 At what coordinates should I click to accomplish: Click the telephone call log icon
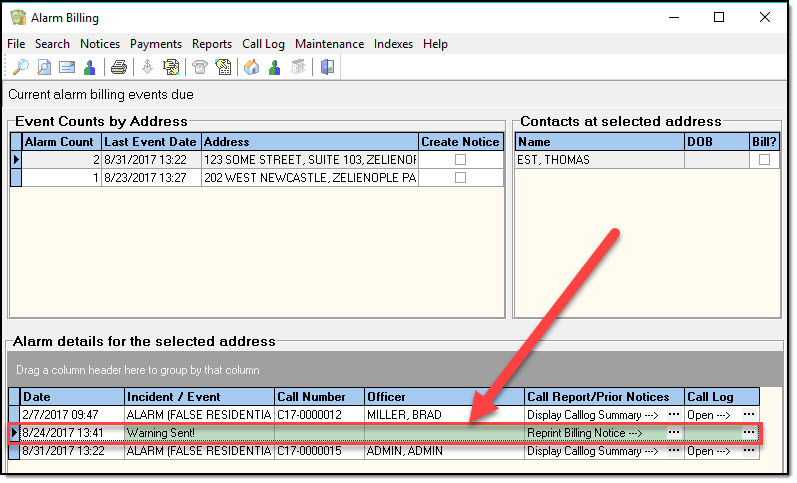[x=200, y=68]
